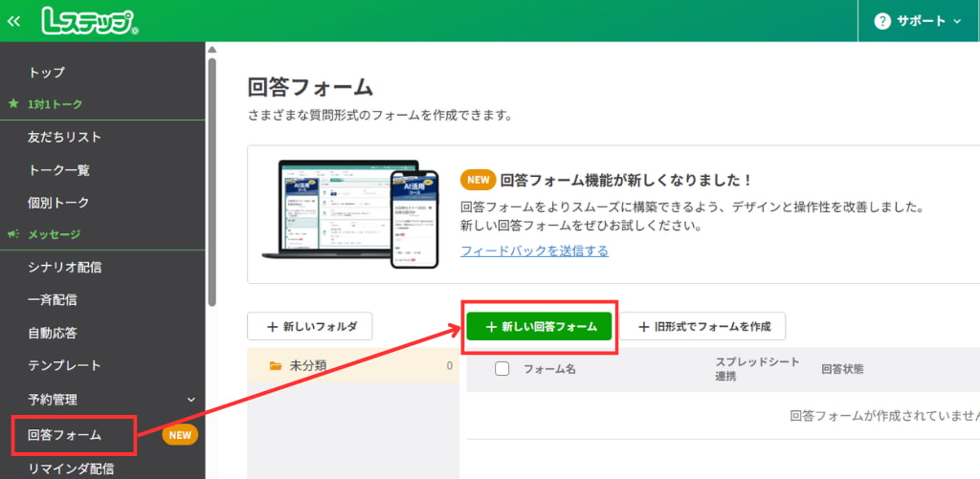Click the 1対1トーク section header
The height and width of the screenshot is (479, 980).
point(55,104)
